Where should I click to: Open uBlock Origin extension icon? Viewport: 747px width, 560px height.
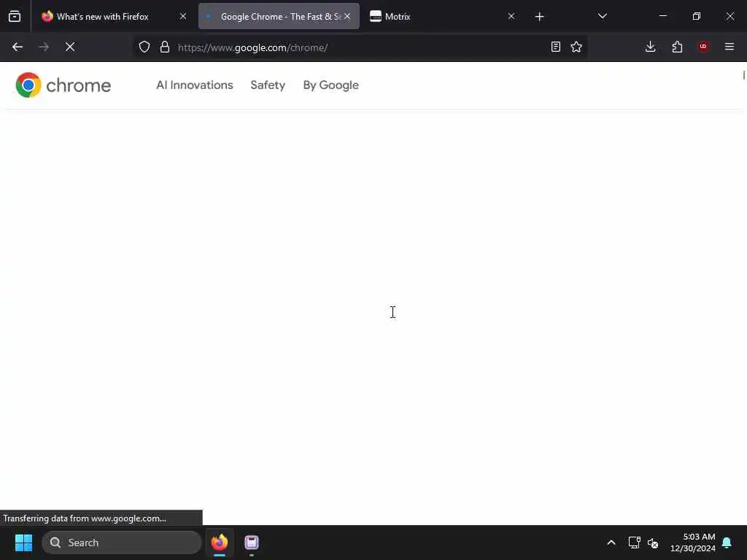point(703,47)
